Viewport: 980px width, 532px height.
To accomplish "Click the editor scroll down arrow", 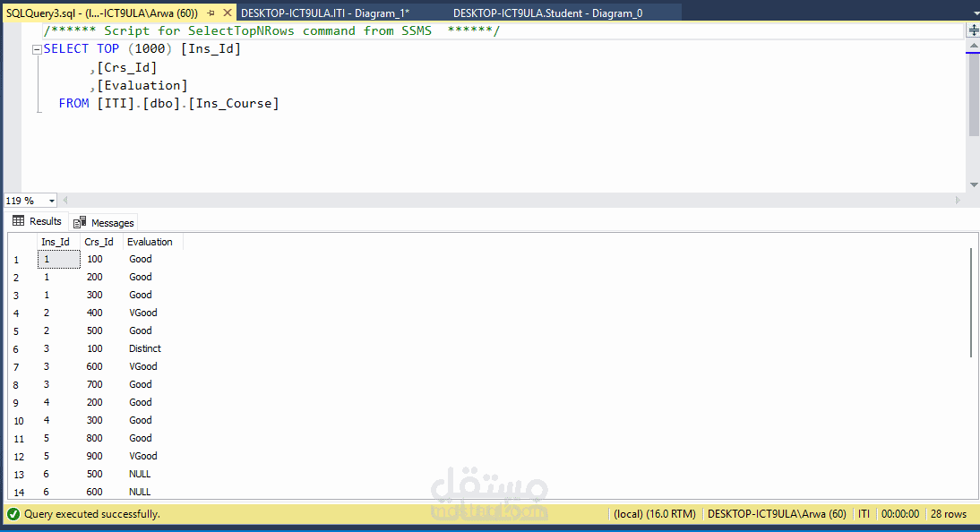I will tap(973, 184).
